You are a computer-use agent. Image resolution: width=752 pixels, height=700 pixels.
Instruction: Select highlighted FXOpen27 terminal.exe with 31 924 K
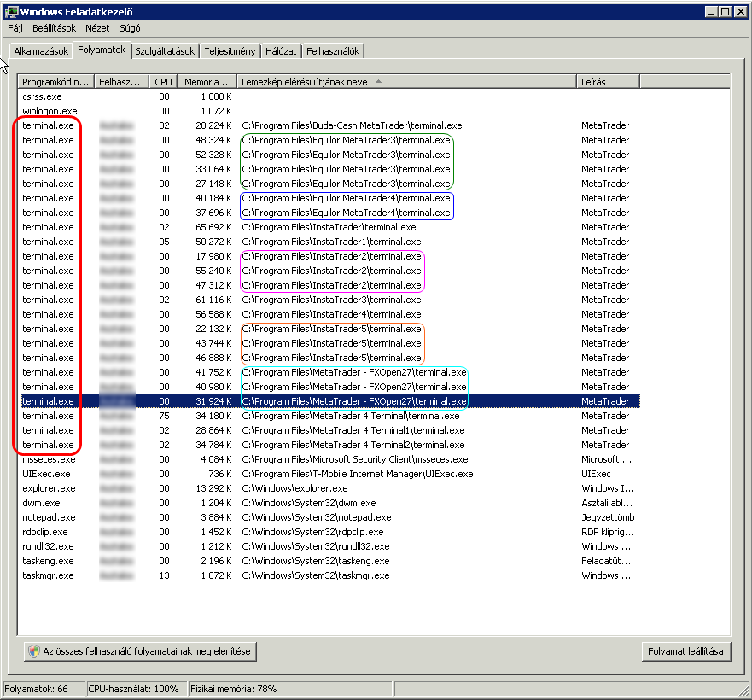pyautogui.click(x=330, y=401)
